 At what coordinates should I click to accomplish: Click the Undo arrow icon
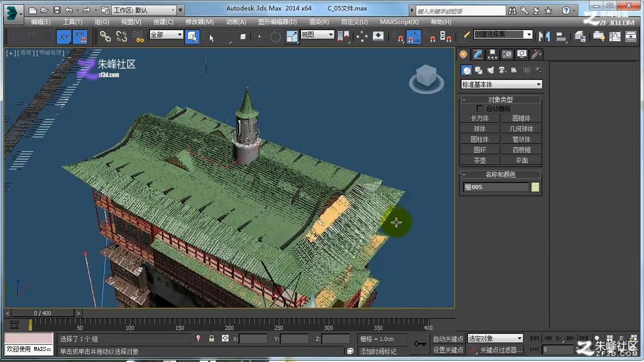(69, 10)
